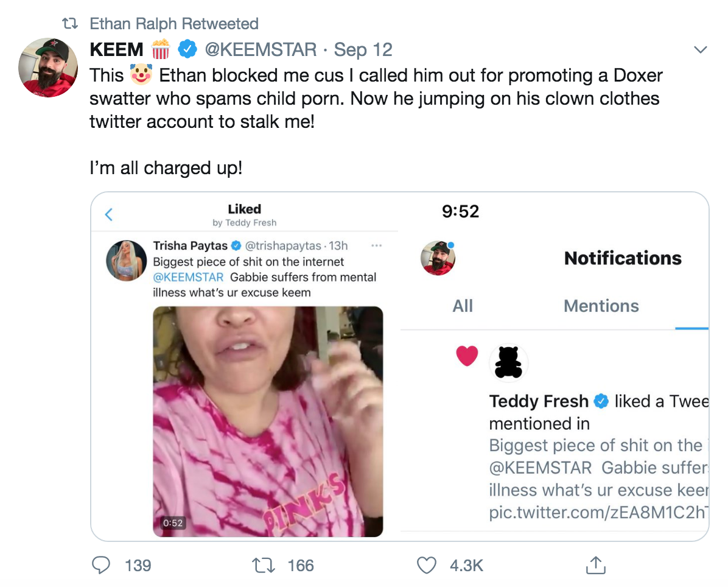Click KEEM's blue verified badge
Screen dimensions: 728x587
point(187,49)
